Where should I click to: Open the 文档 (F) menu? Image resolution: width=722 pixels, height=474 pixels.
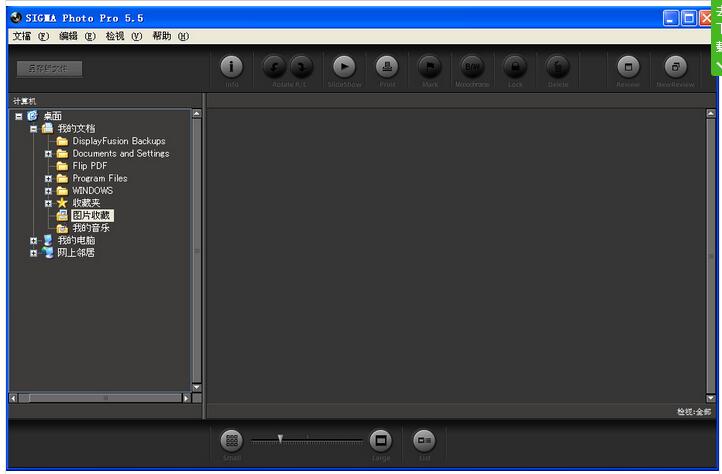pyautogui.click(x=30, y=36)
